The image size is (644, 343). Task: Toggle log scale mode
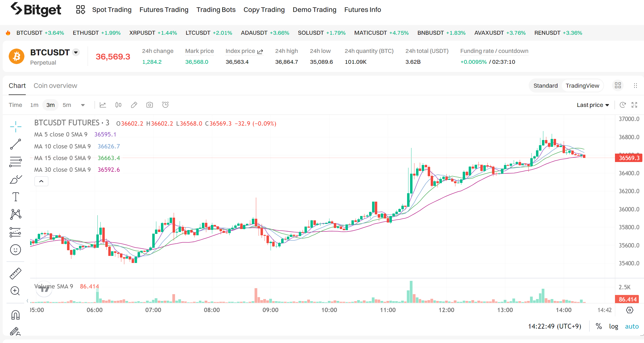click(614, 326)
